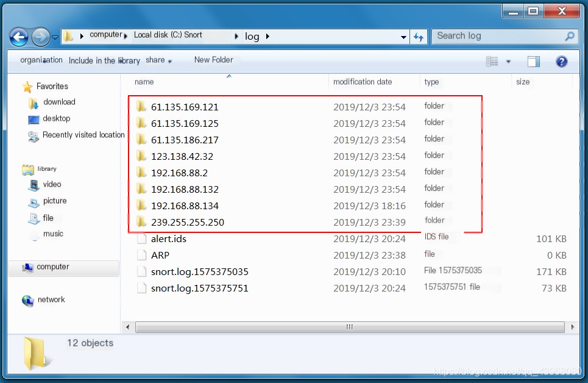This screenshot has width=588, height=383.
Task: Open desktop in Favorites
Action: (56, 119)
